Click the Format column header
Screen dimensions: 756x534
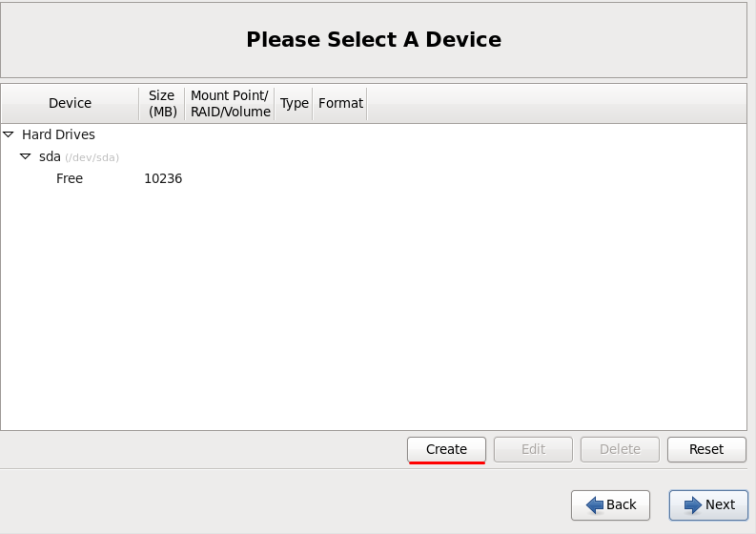click(x=340, y=103)
